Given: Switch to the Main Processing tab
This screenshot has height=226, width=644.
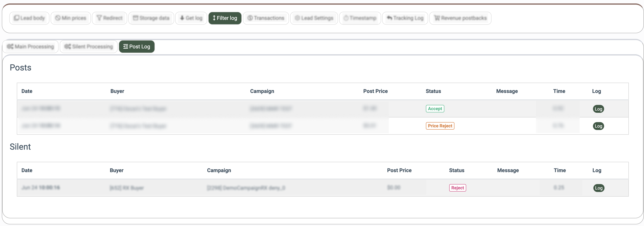Looking at the screenshot, I should (30, 47).
